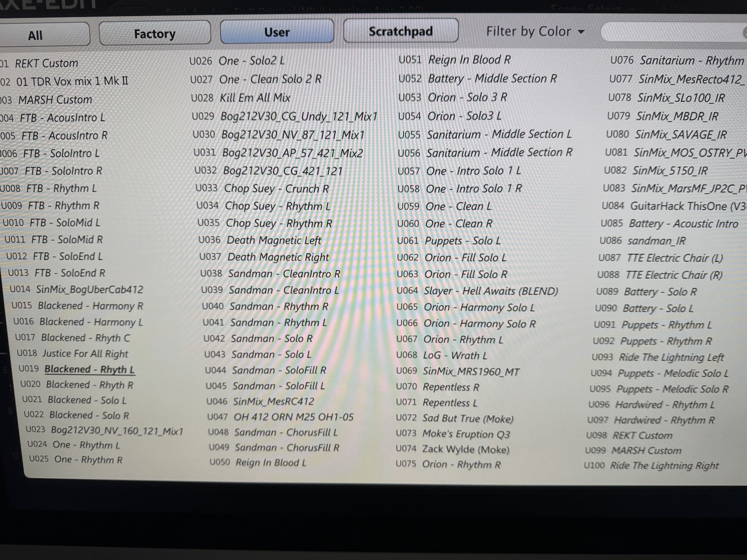
Task: Select U055 Sanitarium - Middle Section L
Action: coord(485,134)
